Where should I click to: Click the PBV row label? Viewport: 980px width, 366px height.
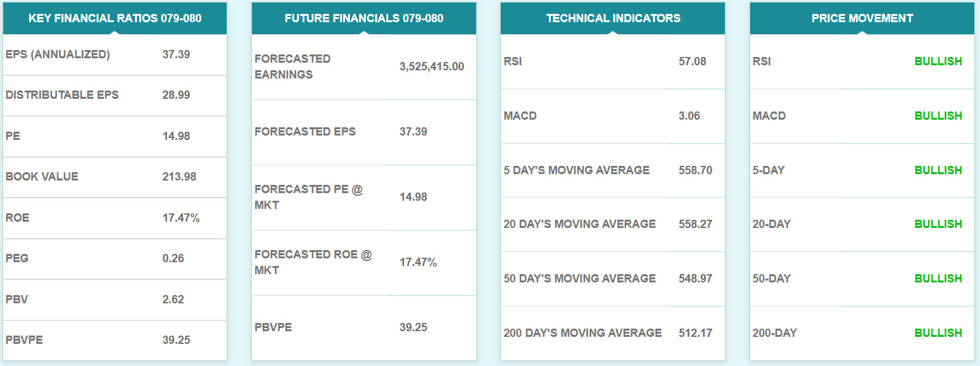(x=15, y=299)
